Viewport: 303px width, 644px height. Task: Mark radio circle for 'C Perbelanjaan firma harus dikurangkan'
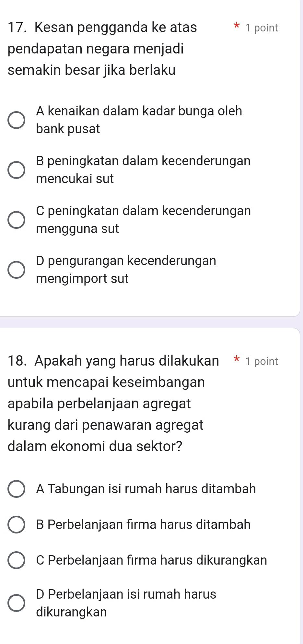point(16,560)
